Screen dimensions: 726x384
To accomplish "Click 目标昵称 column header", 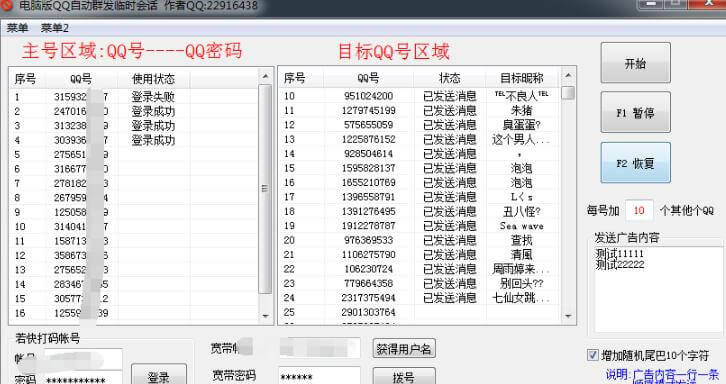I will 522,78.
